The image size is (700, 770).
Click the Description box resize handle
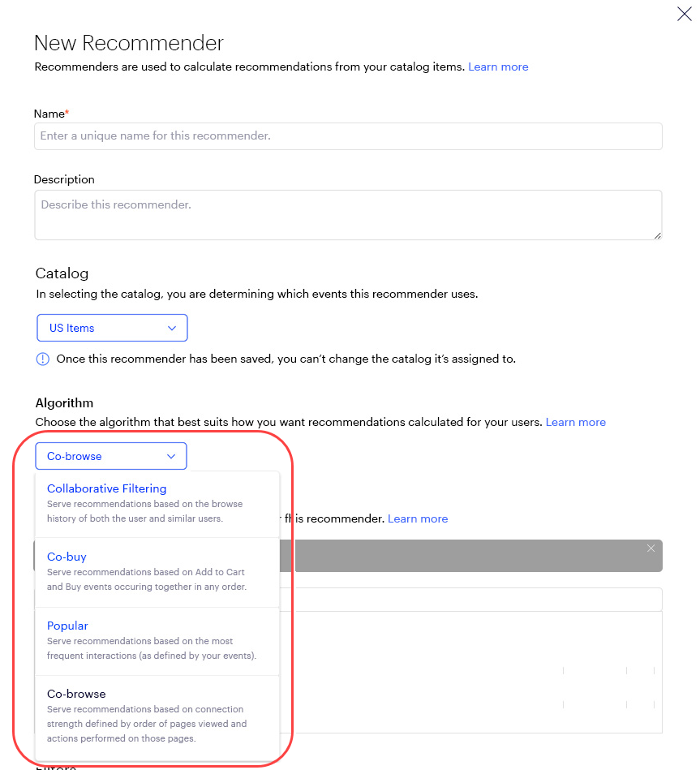(656, 234)
